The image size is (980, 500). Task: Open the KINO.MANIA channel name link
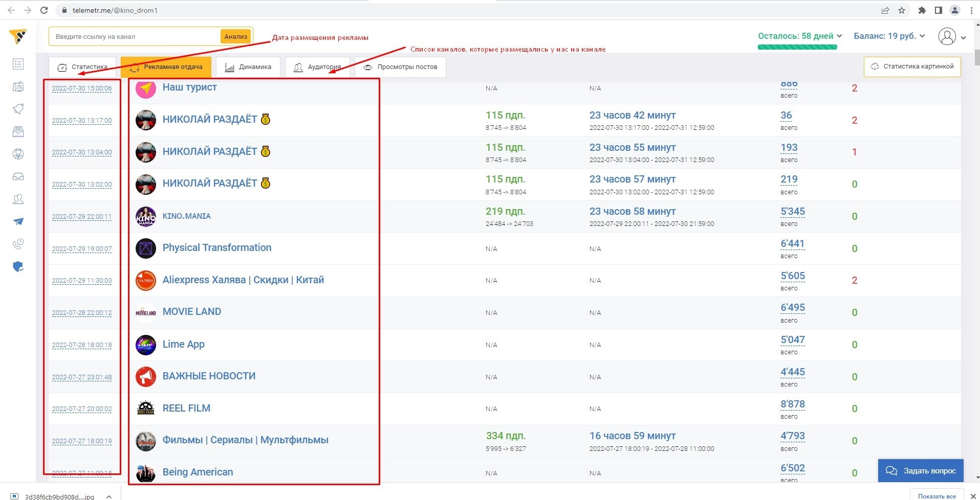pyautogui.click(x=187, y=216)
